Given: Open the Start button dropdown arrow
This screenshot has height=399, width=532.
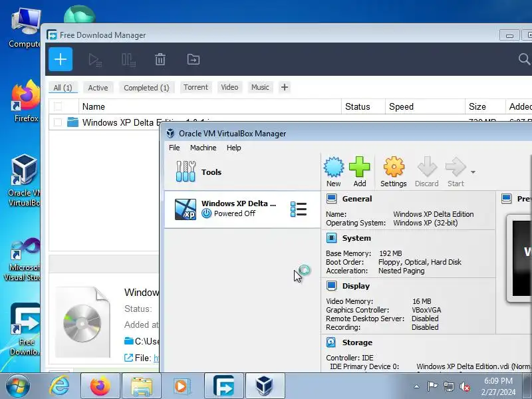Looking at the screenshot, I should click(x=473, y=172).
